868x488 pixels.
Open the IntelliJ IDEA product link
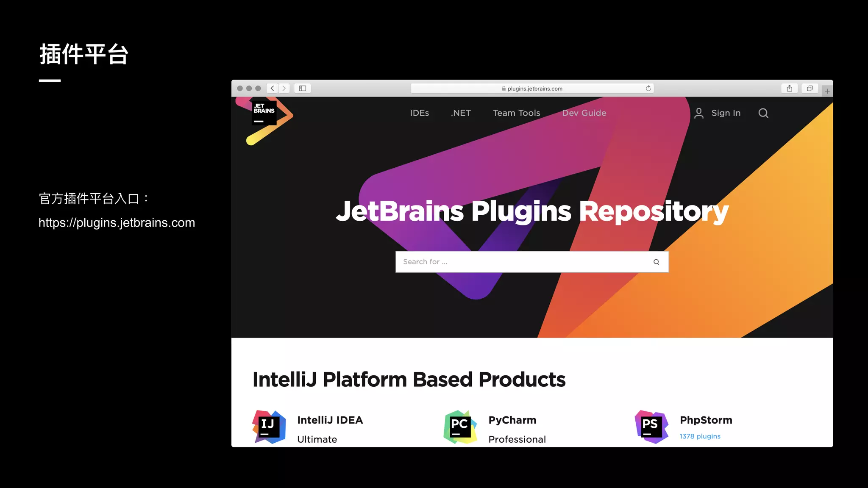click(330, 420)
